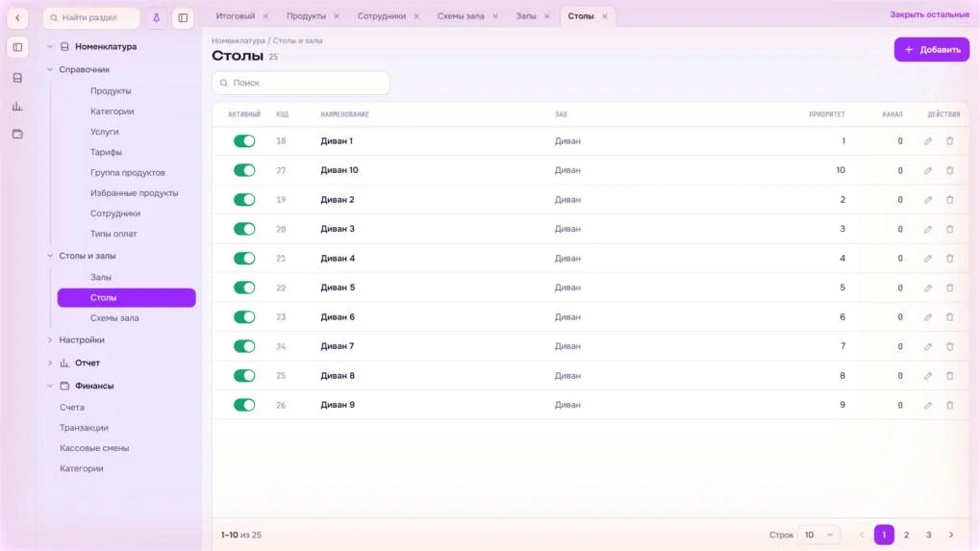Click the back arrow icon
The width and height of the screenshot is (980, 551).
(x=17, y=17)
